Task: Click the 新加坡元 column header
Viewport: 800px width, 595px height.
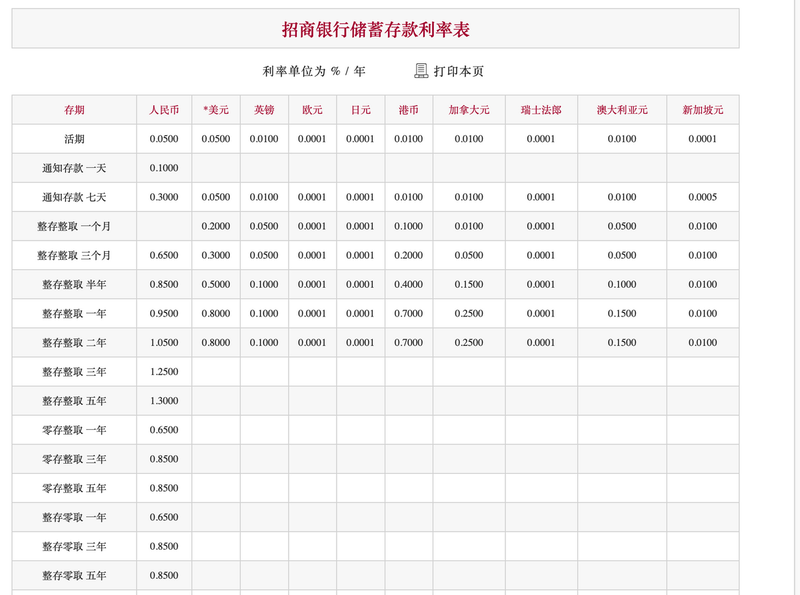Action: [702, 110]
